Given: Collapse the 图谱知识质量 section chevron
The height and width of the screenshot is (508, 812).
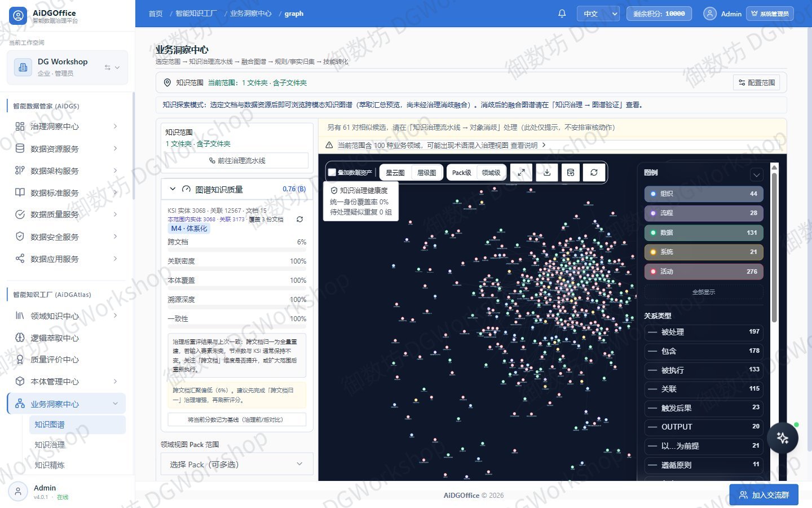Looking at the screenshot, I should pyautogui.click(x=173, y=189).
